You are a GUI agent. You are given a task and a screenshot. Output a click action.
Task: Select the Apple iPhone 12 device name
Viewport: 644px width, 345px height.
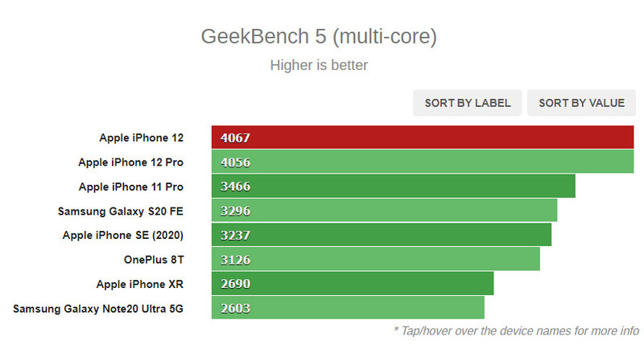141,138
